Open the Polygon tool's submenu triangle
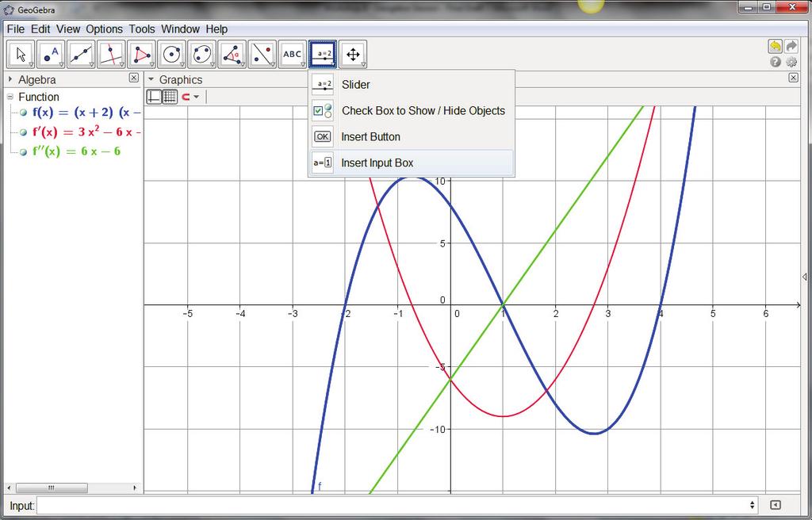The image size is (812, 520). (151, 65)
